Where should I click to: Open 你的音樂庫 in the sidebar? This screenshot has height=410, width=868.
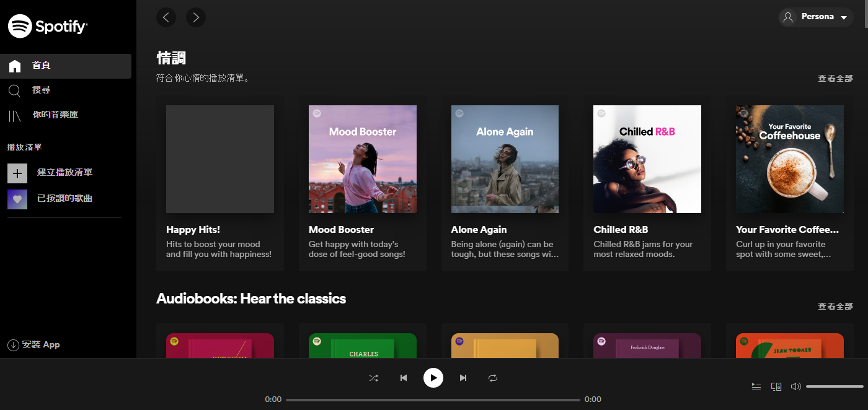(x=55, y=115)
